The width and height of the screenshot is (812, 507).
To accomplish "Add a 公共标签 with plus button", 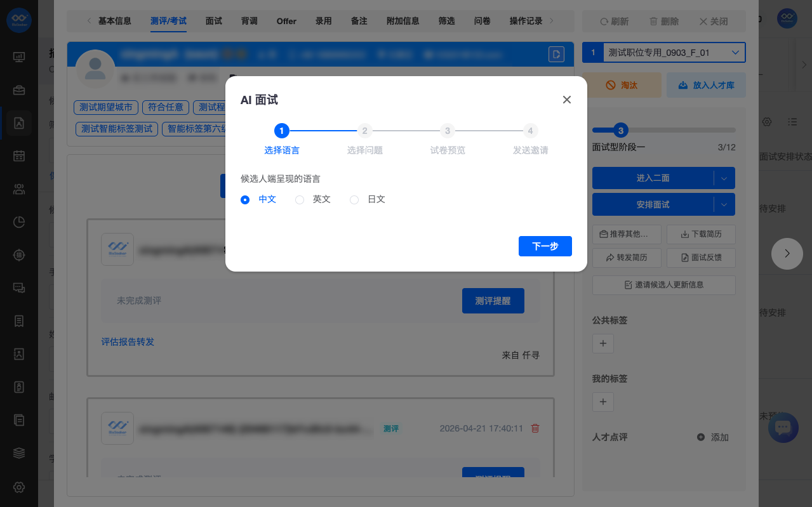I will pyautogui.click(x=603, y=343).
